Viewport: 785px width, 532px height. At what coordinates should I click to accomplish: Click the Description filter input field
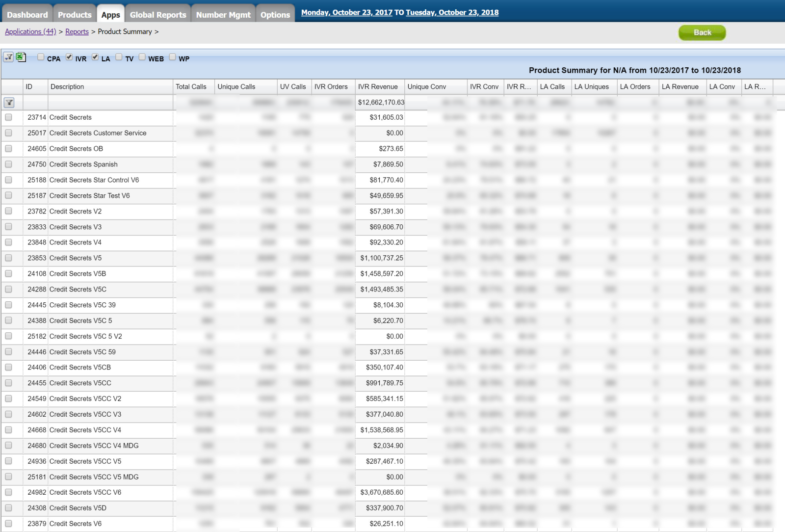coord(110,103)
